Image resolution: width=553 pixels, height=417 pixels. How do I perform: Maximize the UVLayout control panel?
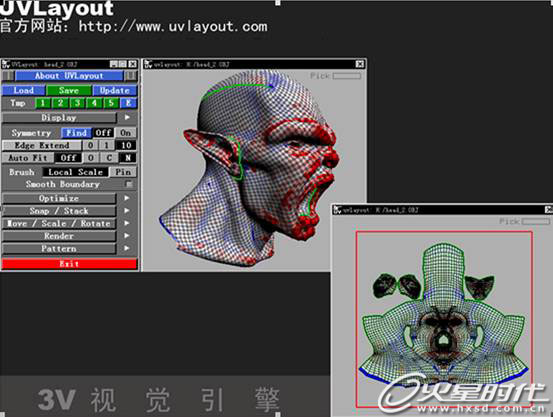pyautogui.click(x=122, y=64)
